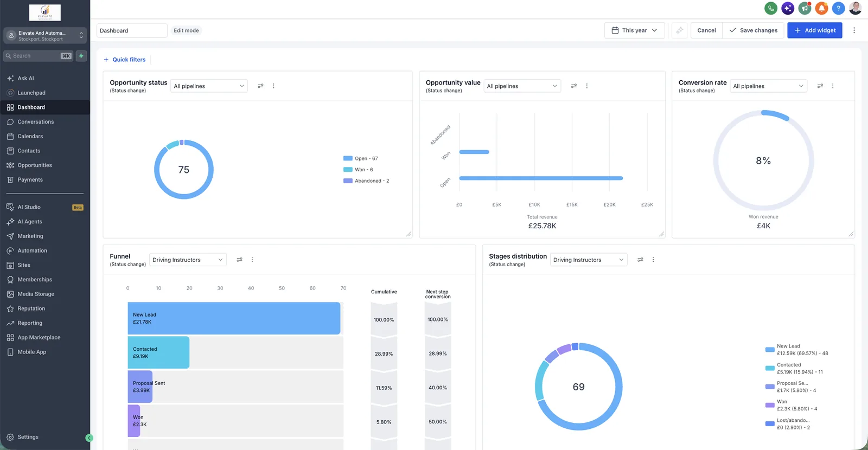Screen dimensions: 868x450
Task: Open more options for Stages distribution widget
Action: [653, 260]
